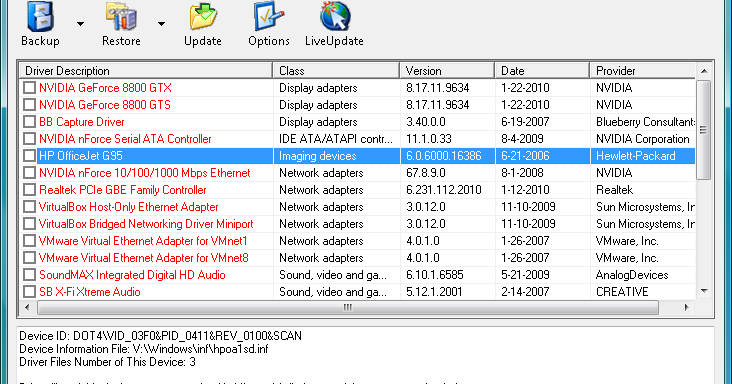Click the date 6-19-2007 cell

tap(525, 122)
